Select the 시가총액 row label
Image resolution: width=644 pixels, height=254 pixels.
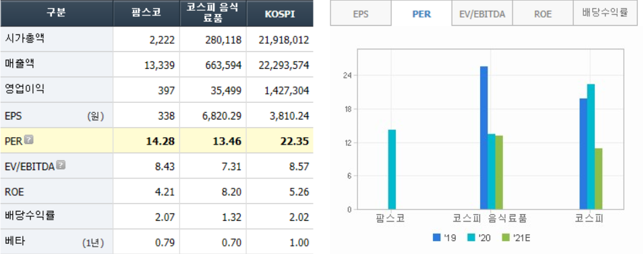[24, 39]
